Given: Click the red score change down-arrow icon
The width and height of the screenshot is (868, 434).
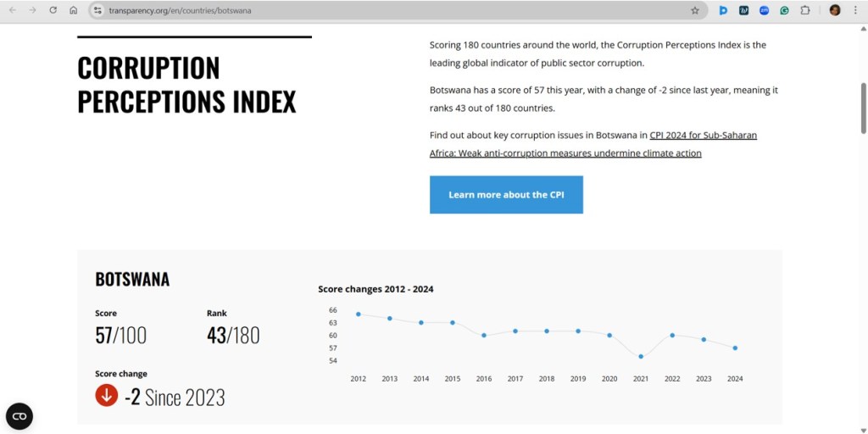Looking at the screenshot, I should (106, 395).
